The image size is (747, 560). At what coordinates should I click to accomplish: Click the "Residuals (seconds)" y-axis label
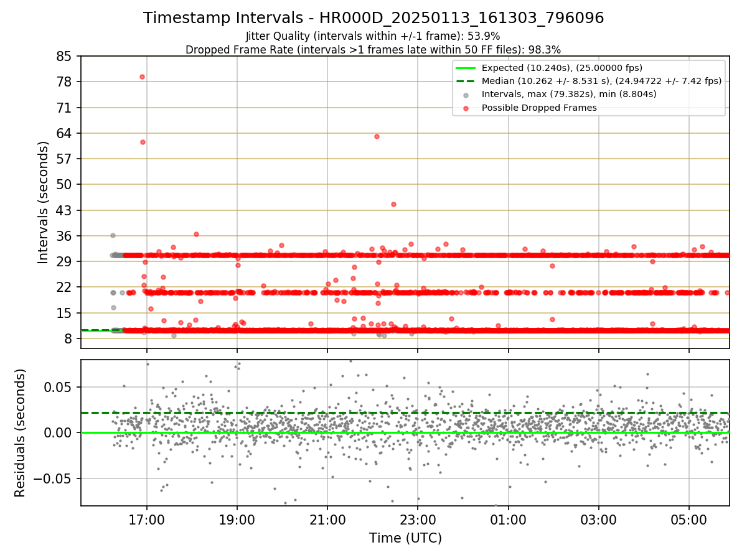coord(20,432)
